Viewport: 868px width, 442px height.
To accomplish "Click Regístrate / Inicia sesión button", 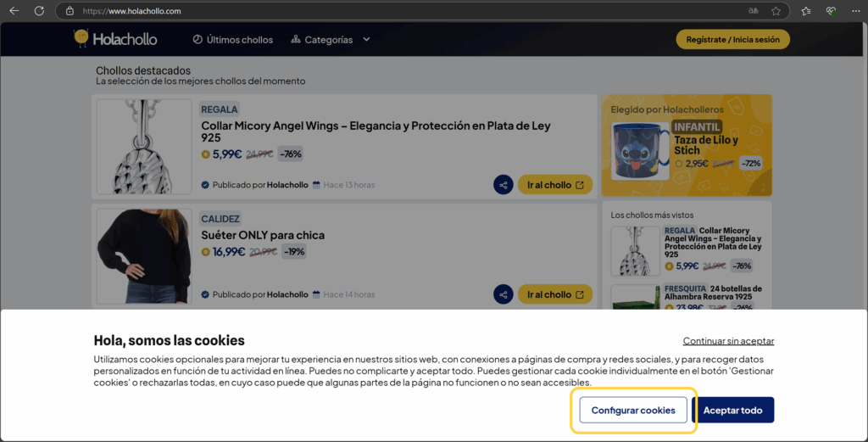I will pos(732,40).
